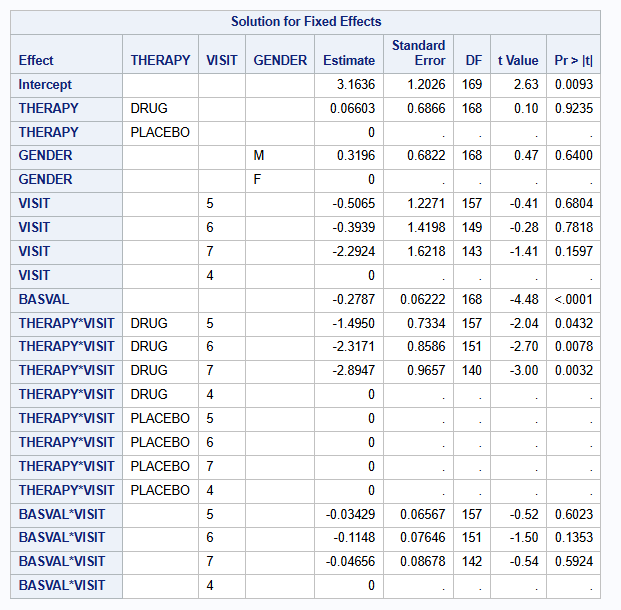
Task: Select the 'Effect' column header
Action: tap(36, 61)
